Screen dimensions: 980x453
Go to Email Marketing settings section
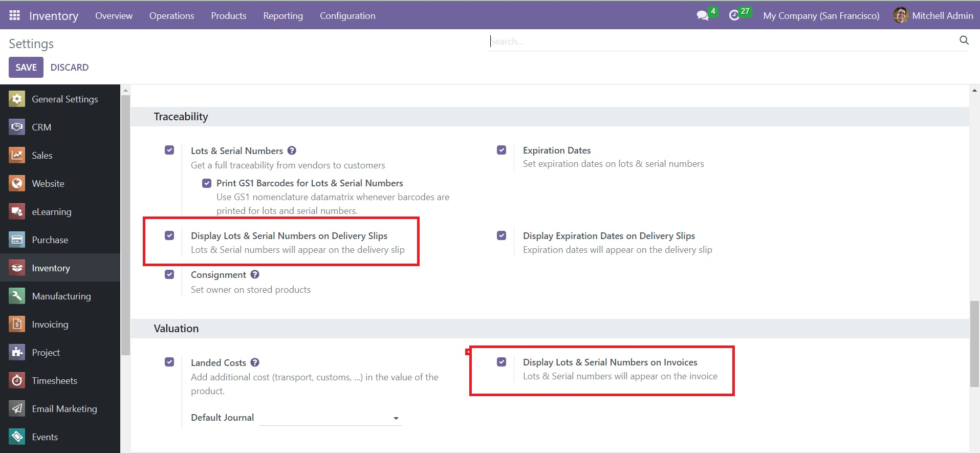(60, 408)
